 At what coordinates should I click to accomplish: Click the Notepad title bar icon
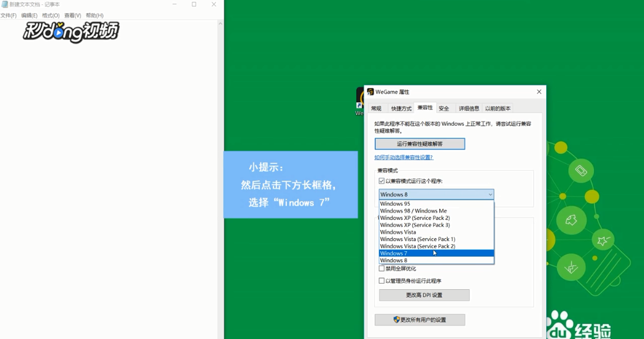click(x=4, y=4)
